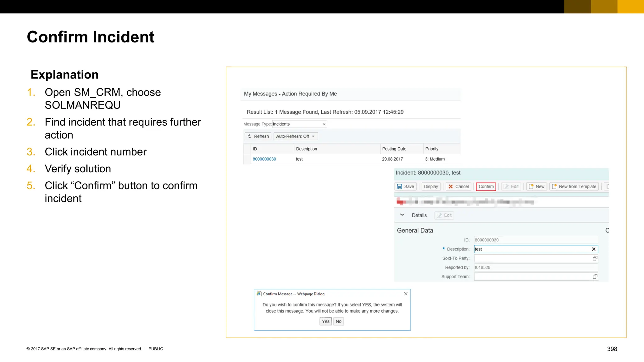This screenshot has height=362, width=644.
Task: Click No in the Confirm Message dialog
Action: click(338, 321)
